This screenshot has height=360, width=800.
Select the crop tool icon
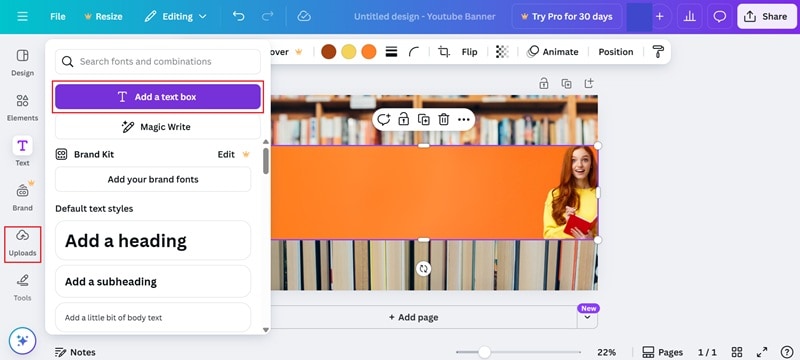pos(444,52)
